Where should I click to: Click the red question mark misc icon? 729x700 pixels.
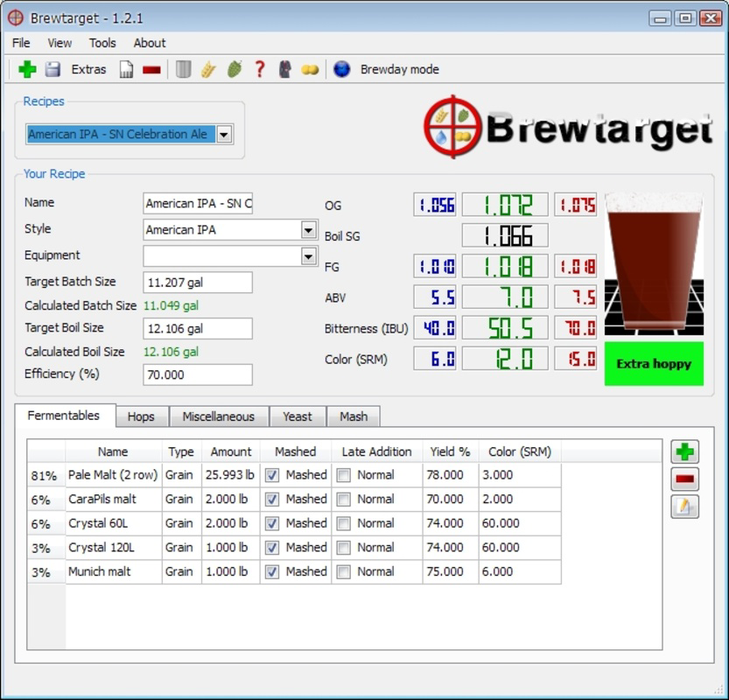260,69
